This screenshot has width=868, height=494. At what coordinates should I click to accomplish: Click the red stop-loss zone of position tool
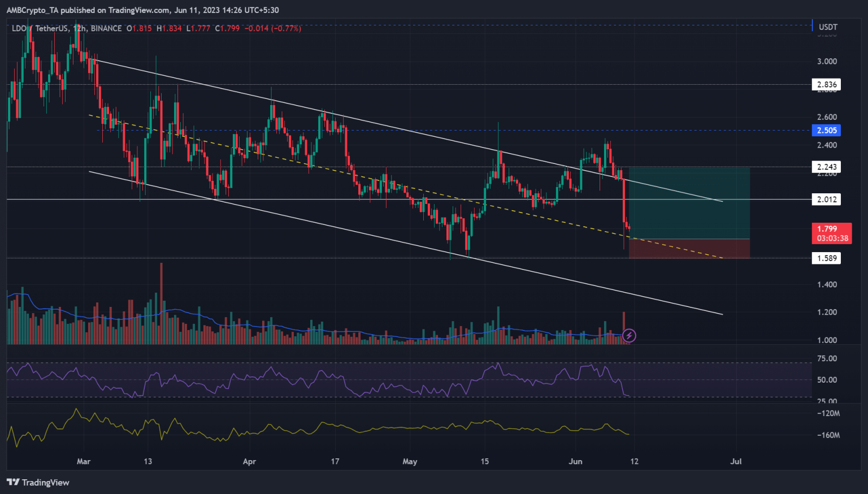[x=689, y=249]
